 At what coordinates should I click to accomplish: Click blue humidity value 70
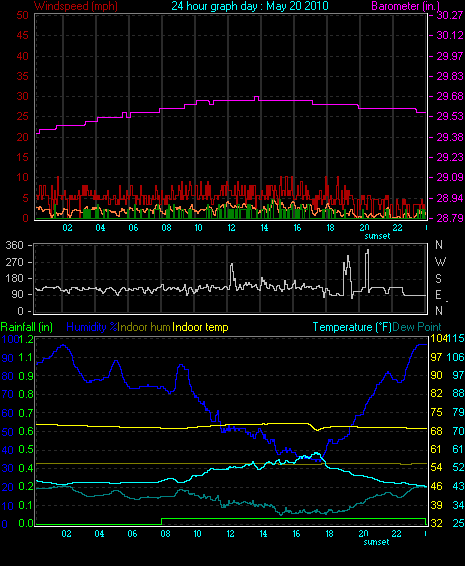pyautogui.click(x=8, y=394)
